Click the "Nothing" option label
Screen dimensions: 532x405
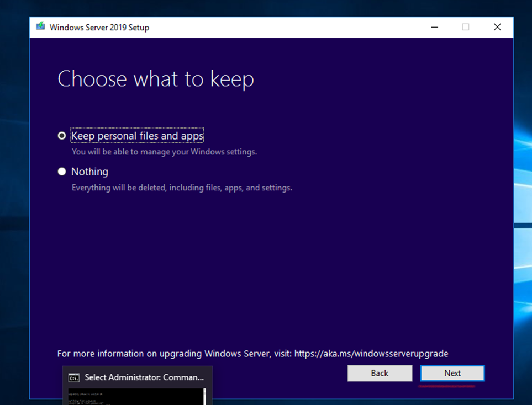pos(89,172)
